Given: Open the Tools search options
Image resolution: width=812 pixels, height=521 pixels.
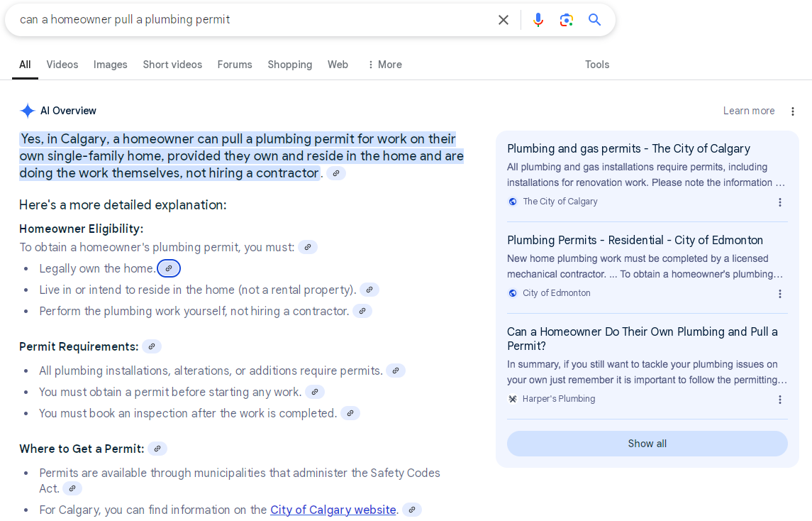Looking at the screenshot, I should 597,65.
